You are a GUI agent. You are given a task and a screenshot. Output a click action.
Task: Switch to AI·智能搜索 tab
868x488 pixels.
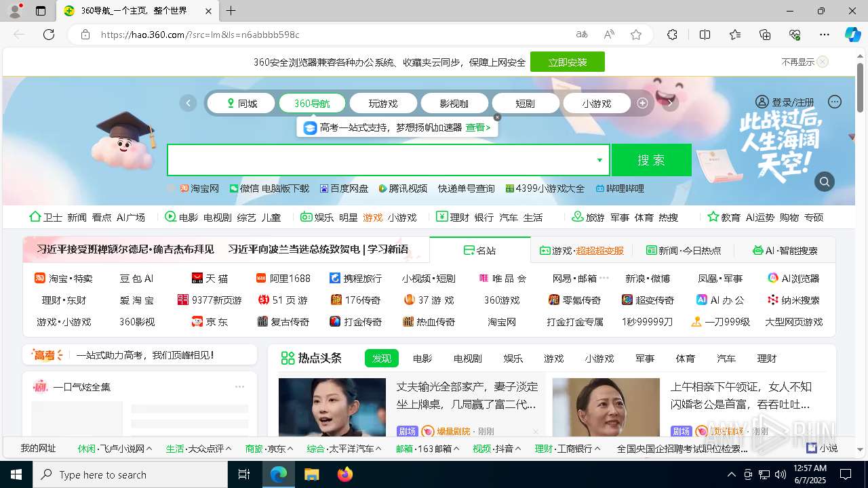click(785, 250)
